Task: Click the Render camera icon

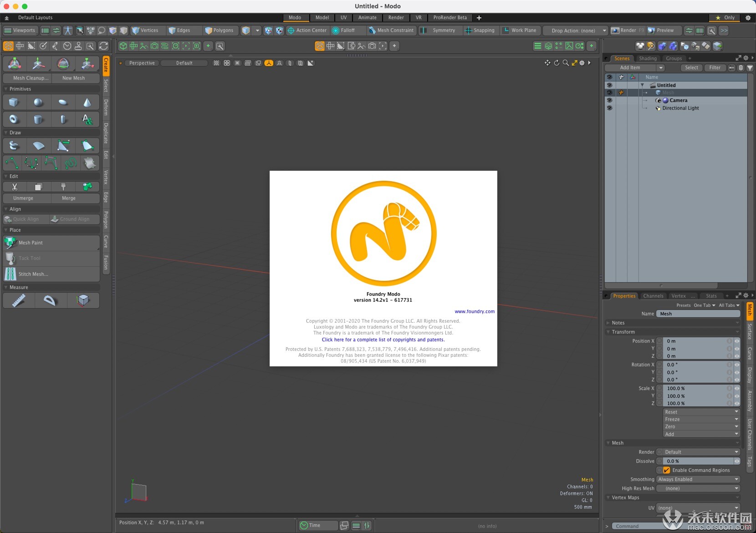Action: (615, 30)
